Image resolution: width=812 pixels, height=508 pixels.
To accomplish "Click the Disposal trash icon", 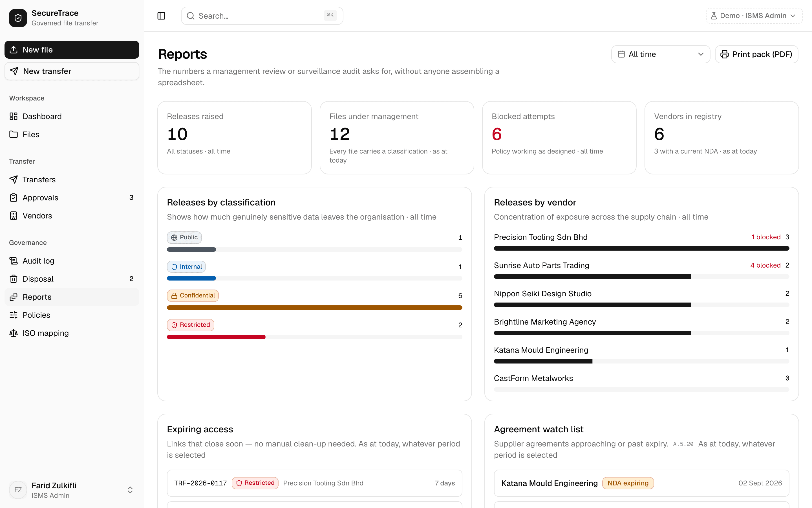I will coord(14,279).
